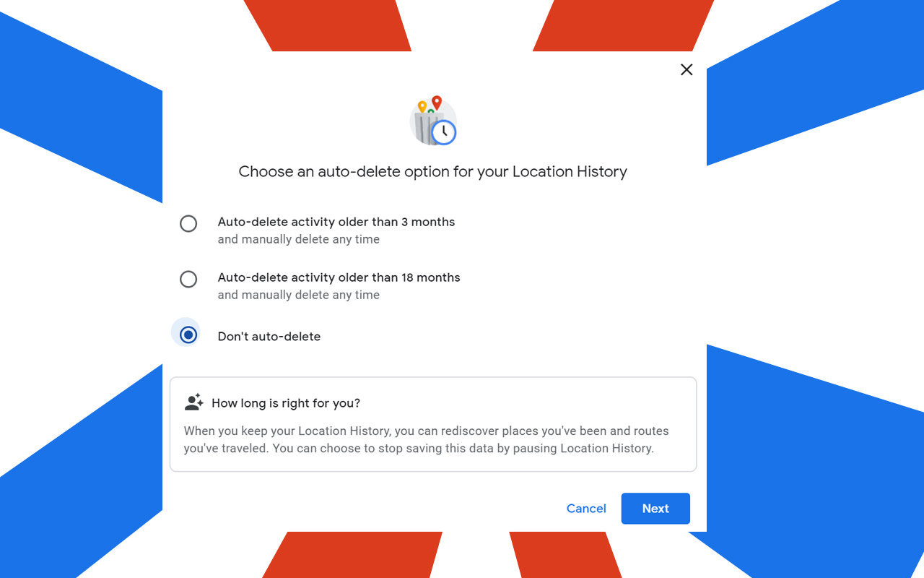Screen dimensions: 924x578
Task: Click the 'Don't auto-delete' label text
Action: 269,337
